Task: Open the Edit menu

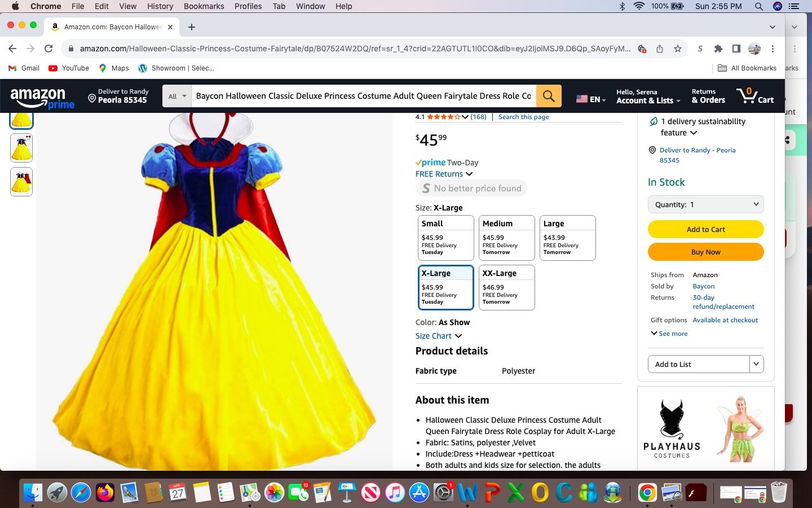Action: 101,6
